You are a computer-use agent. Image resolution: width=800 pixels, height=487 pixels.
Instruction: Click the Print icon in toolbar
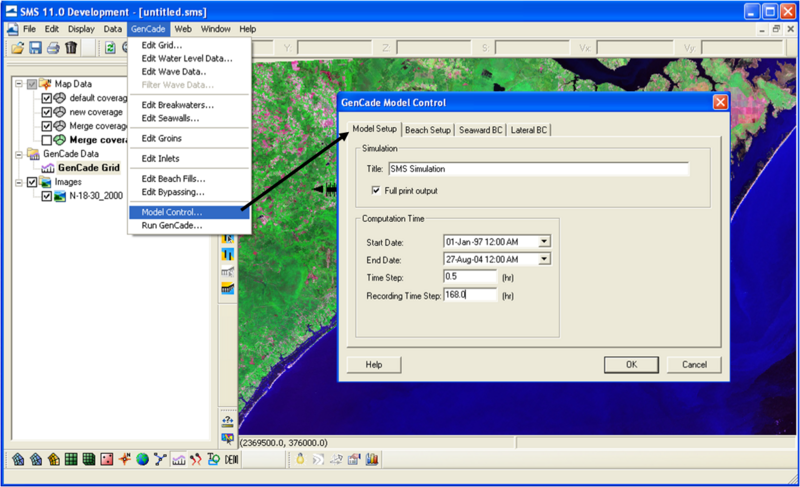pyautogui.click(x=53, y=48)
